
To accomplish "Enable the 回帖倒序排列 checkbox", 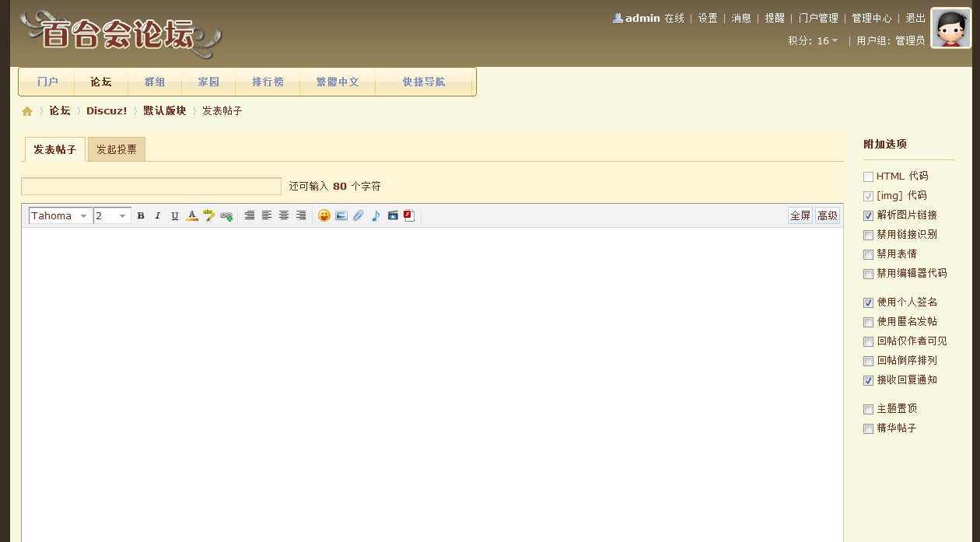I will click(868, 362).
